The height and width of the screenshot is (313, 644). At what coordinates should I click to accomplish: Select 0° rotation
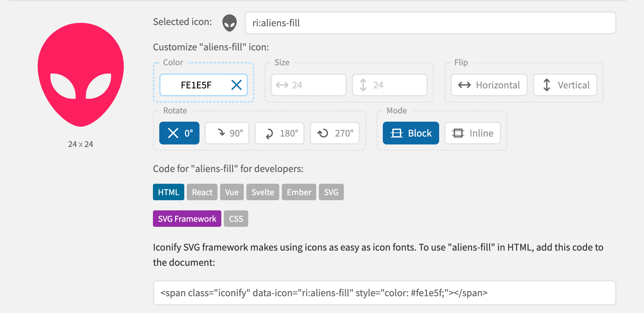[179, 133]
